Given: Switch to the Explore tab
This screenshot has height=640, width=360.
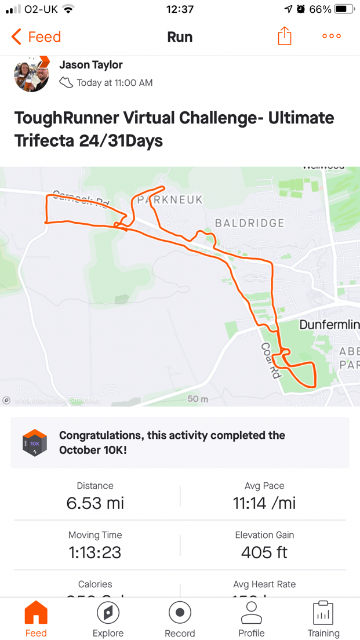Looking at the screenshot, I should [108, 619].
